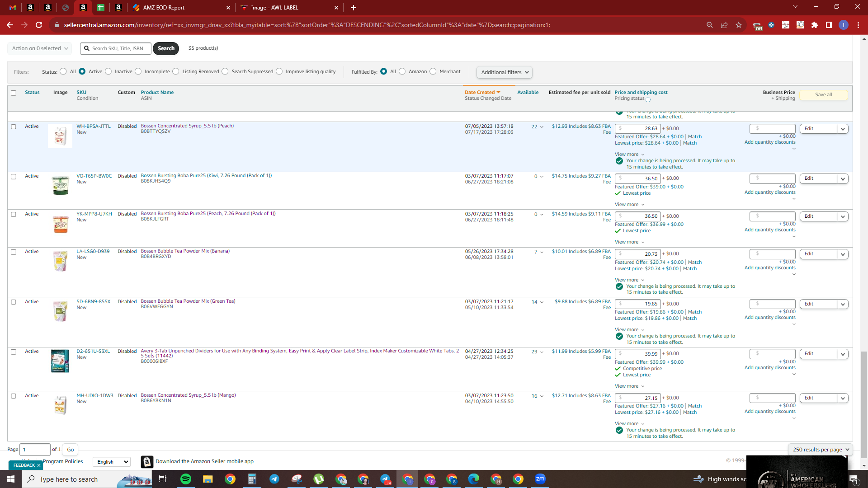
Task: Click the Amazon Seller mobile app icon
Action: click(x=147, y=462)
